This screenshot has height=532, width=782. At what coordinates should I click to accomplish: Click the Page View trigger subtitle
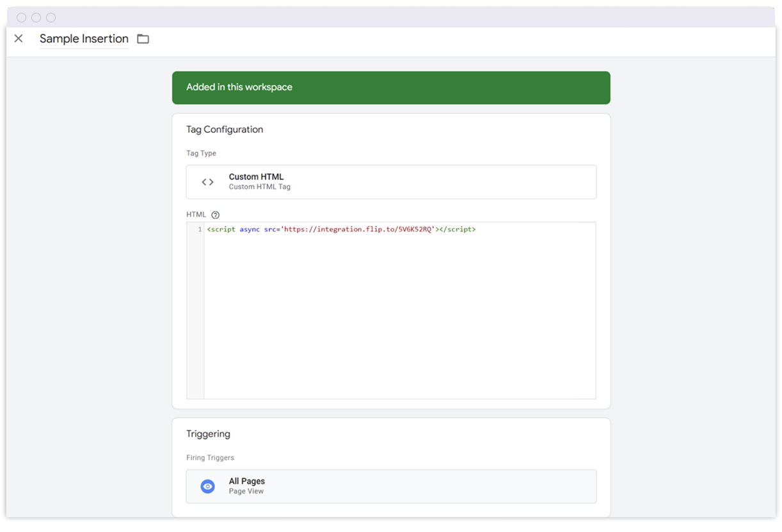click(246, 492)
